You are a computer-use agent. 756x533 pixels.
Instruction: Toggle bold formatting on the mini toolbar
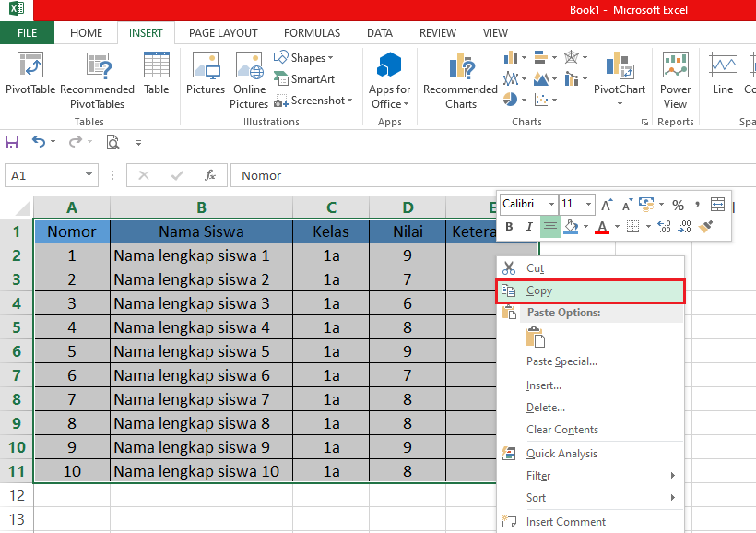click(508, 226)
